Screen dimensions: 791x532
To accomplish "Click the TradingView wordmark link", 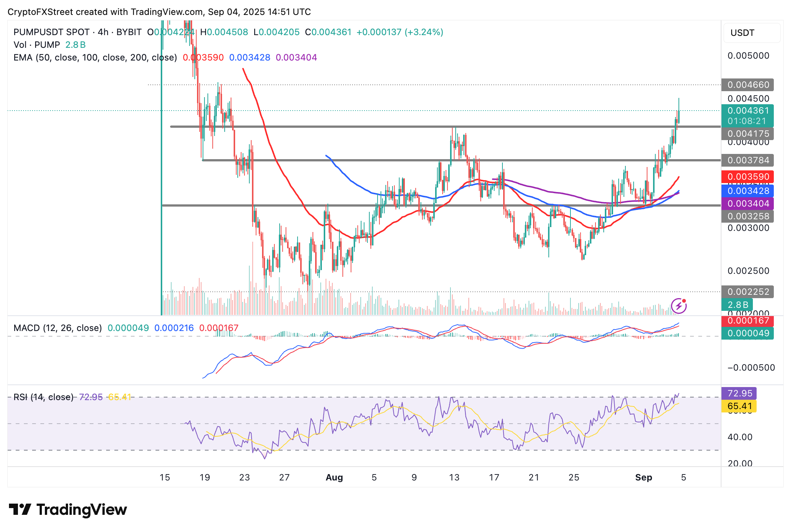I will coord(81,510).
